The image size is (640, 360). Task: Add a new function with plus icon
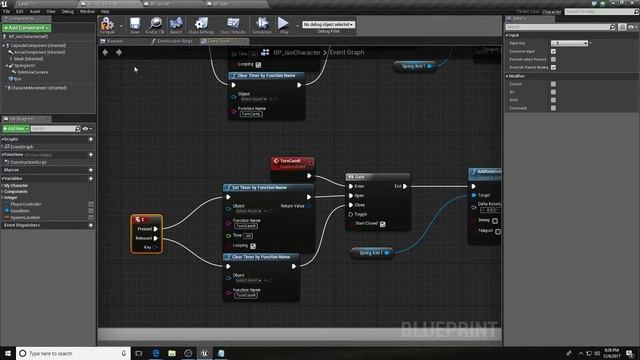click(x=91, y=155)
